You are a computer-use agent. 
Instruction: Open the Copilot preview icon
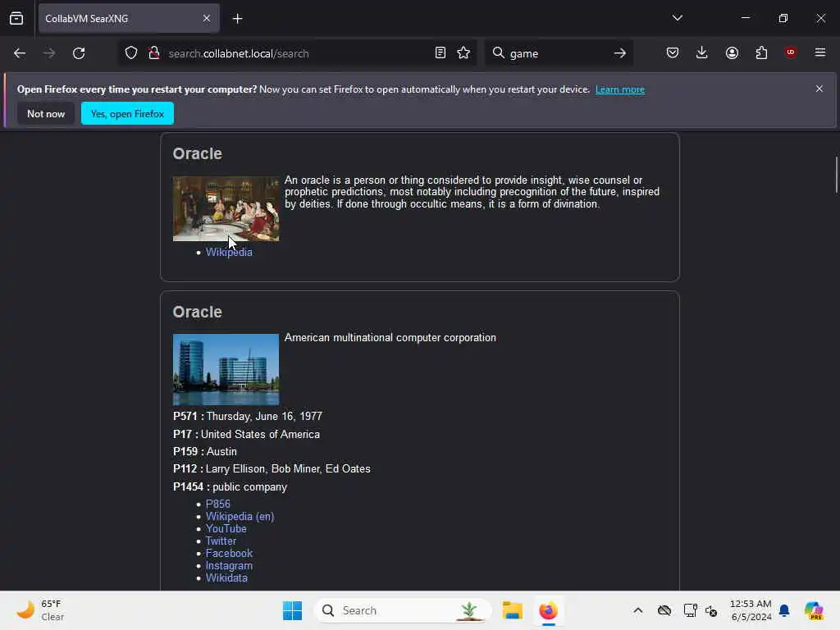tap(814, 610)
